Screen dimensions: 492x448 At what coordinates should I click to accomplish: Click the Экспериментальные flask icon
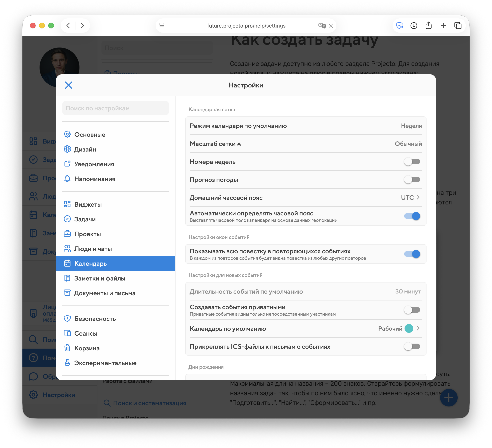click(x=67, y=363)
